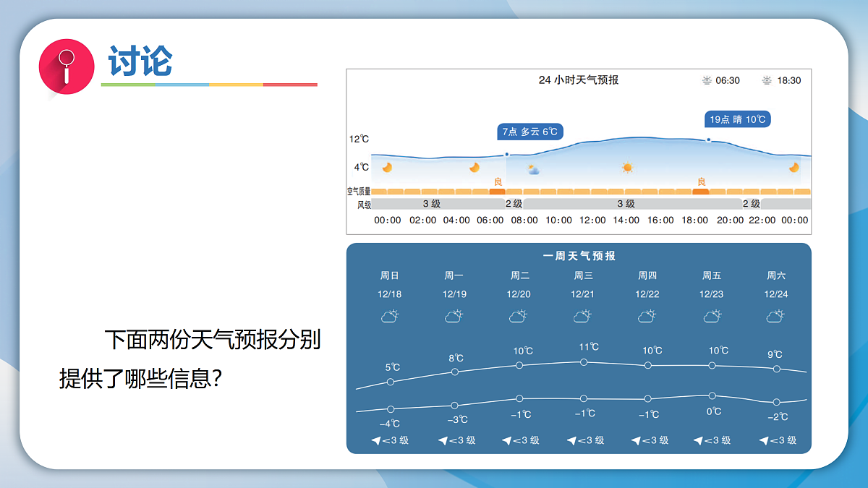Select the partly cloudy icon above 08:00
The height and width of the screenshot is (488, 868).
coord(533,170)
